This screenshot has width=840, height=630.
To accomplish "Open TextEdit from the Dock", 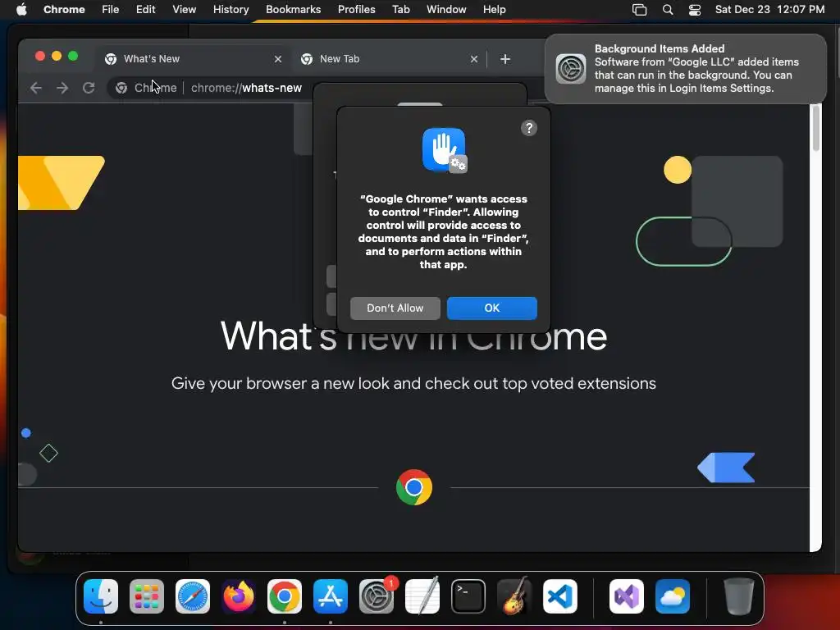I will (422, 596).
